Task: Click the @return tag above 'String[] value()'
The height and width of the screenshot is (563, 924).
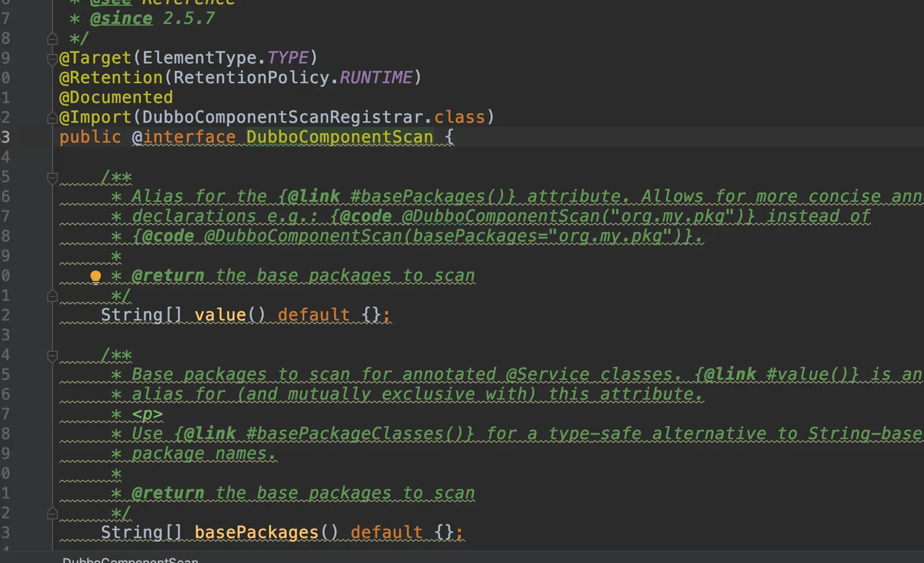Action: coord(168,275)
